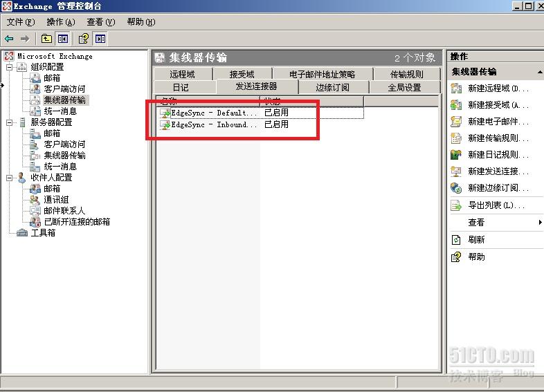544x392 pixels.
Task: Click the 已断开连接的邮箱 icon
Action: [35, 222]
